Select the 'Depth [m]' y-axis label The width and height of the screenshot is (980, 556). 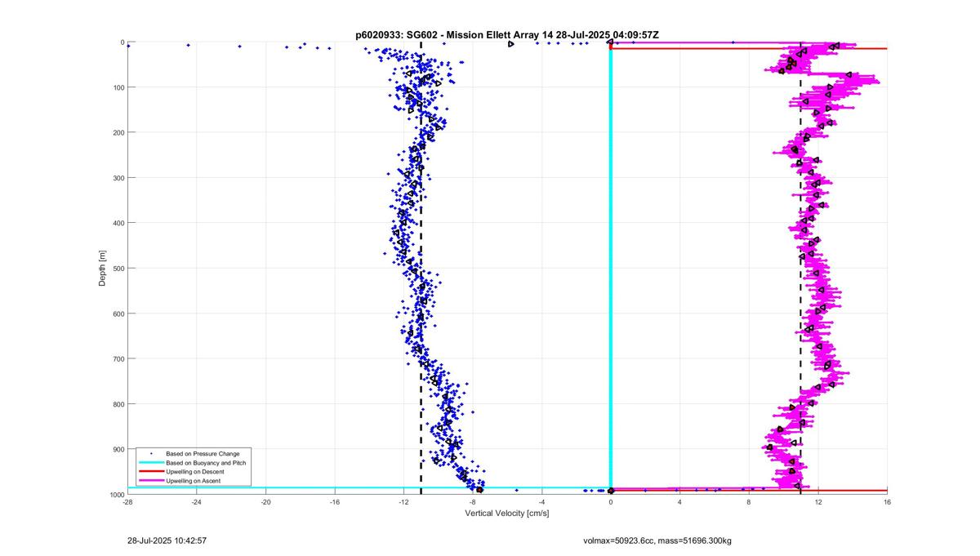pyautogui.click(x=102, y=268)
